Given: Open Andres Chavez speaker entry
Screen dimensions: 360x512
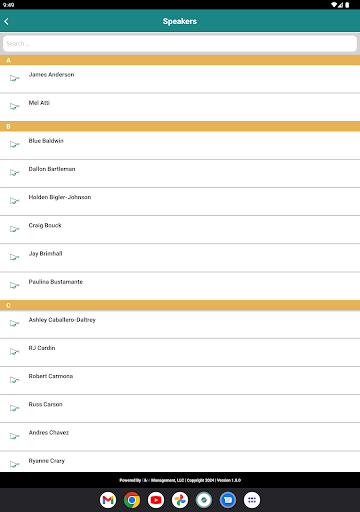Looking at the screenshot, I should [180, 437].
